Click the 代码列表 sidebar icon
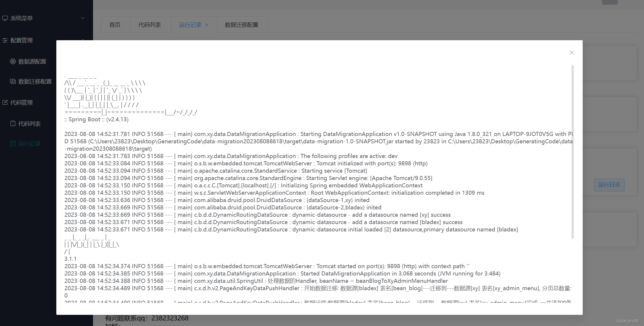 13,124
